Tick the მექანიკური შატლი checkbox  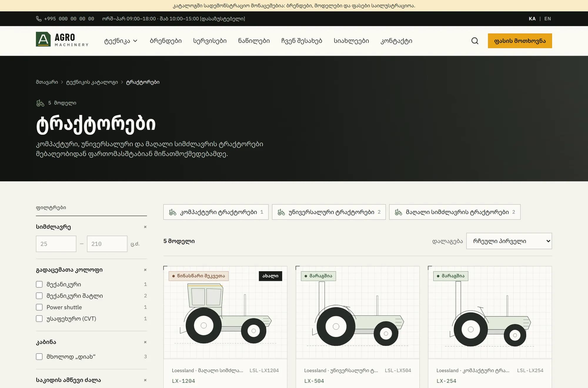[x=39, y=296]
